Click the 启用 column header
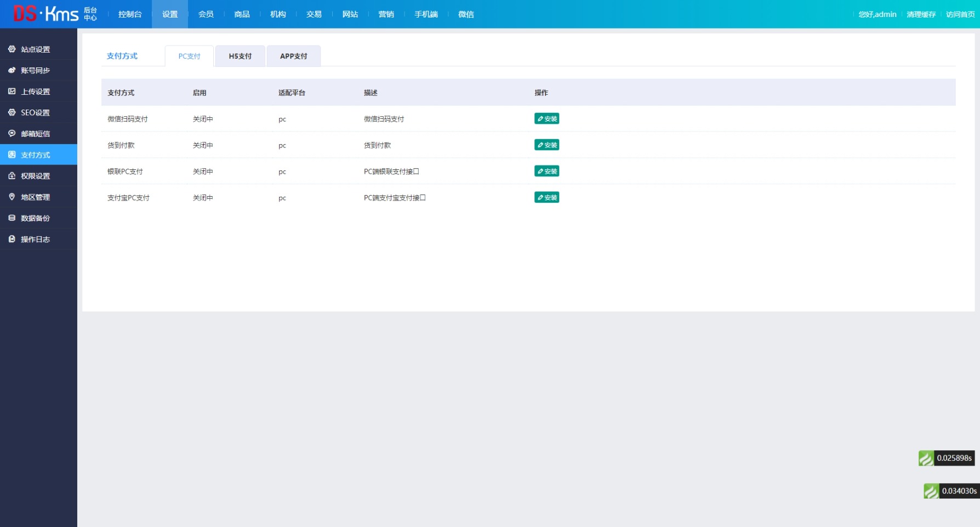980x527 pixels. (200, 93)
